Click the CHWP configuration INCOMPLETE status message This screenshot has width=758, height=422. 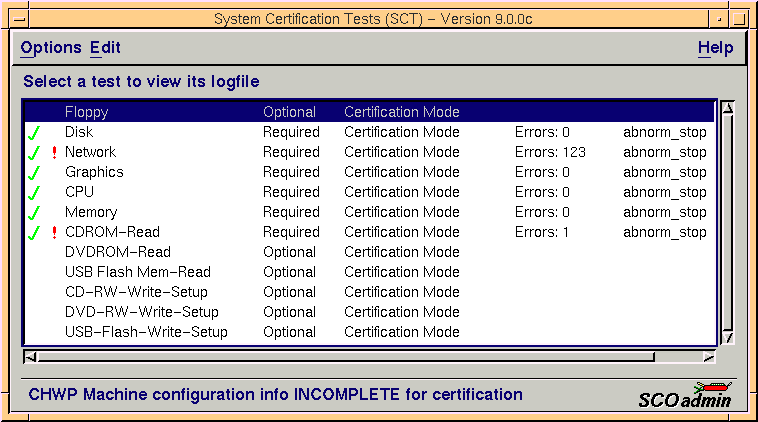276,394
